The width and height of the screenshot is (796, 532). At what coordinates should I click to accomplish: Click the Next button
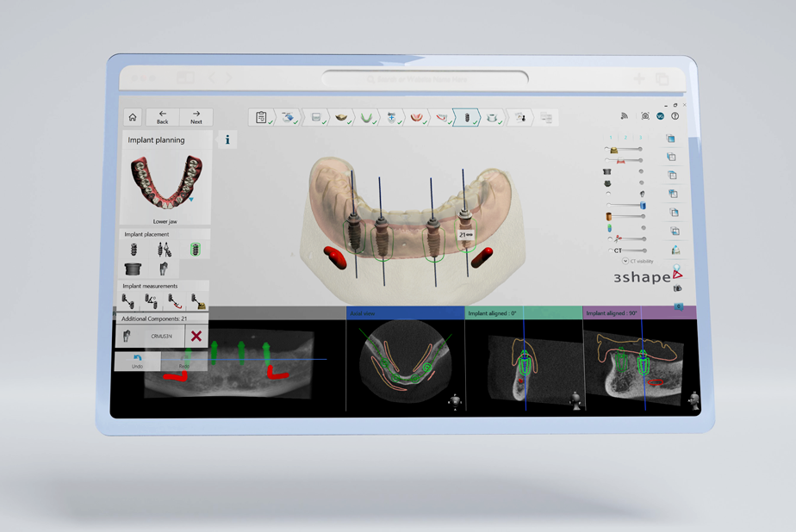click(x=196, y=117)
